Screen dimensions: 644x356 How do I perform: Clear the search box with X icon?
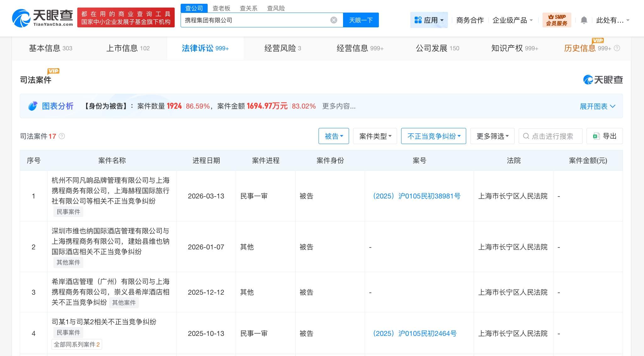(x=334, y=20)
